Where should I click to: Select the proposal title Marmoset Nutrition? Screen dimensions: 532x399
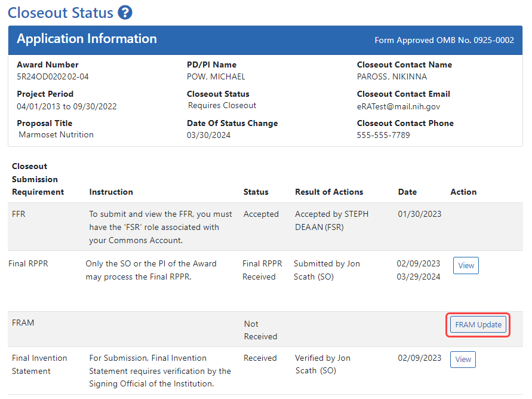56,135
